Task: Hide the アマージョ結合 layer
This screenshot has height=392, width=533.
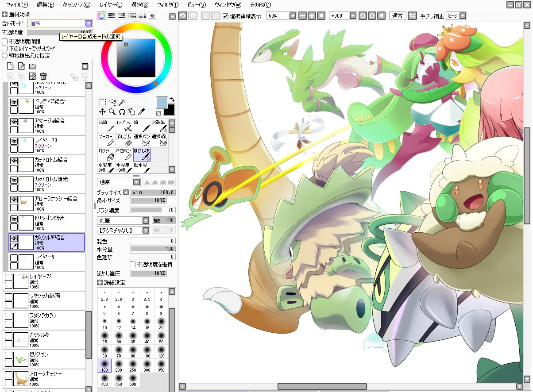Action: pos(14,122)
